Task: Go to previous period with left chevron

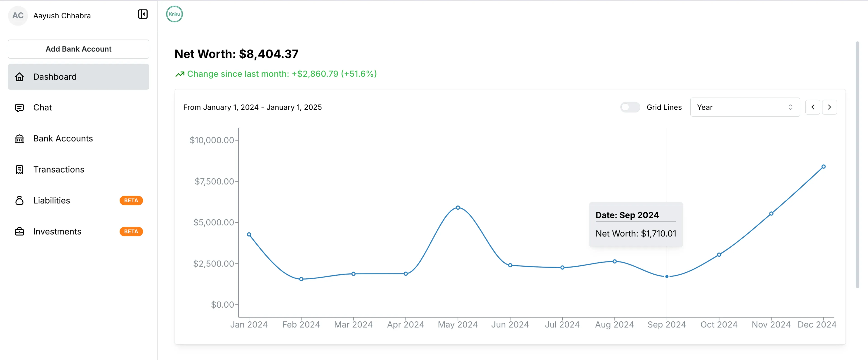Action: point(812,107)
